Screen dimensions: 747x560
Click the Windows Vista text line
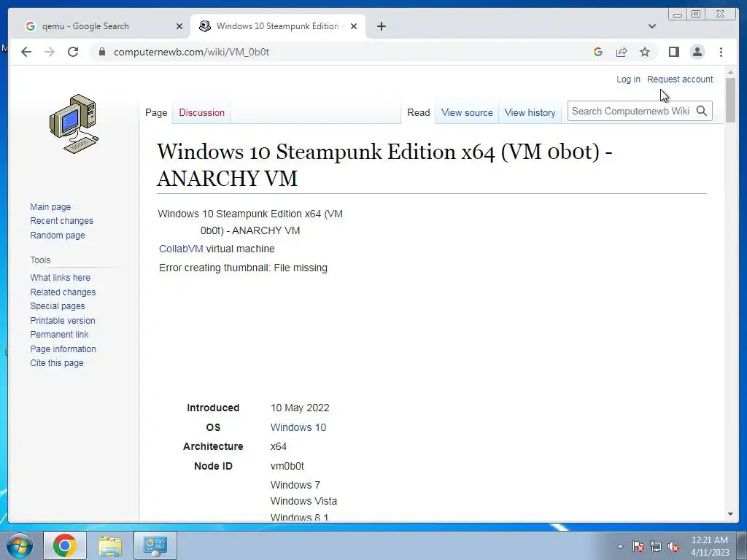coord(303,501)
